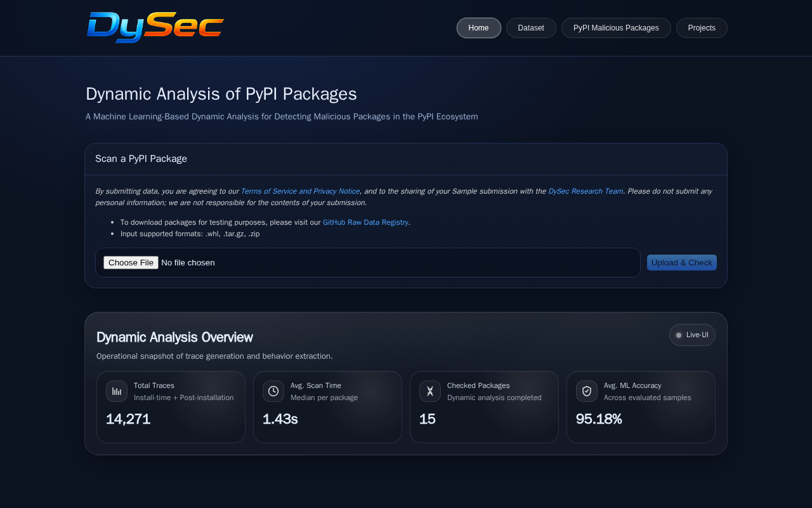This screenshot has height=508, width=812.
Task: Click the 95.18% accuracy value
Action: pyautogui.click(x=599, y=419)
